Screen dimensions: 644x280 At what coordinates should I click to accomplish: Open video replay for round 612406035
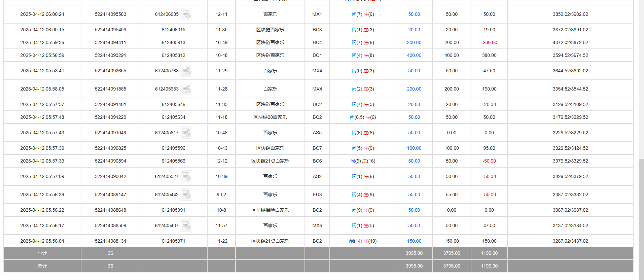pyautogui.click(x=186, y=14)
